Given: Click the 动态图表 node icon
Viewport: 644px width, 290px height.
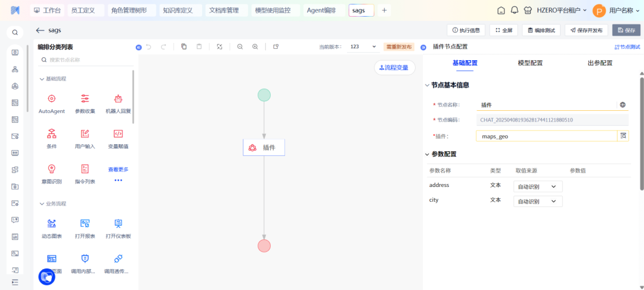Looking at the screenshot, I should pos(52,223).
